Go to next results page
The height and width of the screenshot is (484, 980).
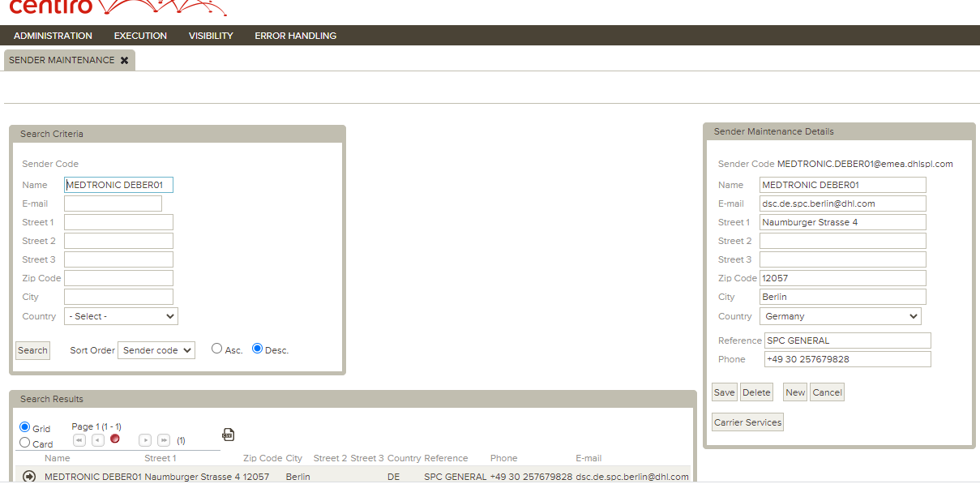[145, 439]
